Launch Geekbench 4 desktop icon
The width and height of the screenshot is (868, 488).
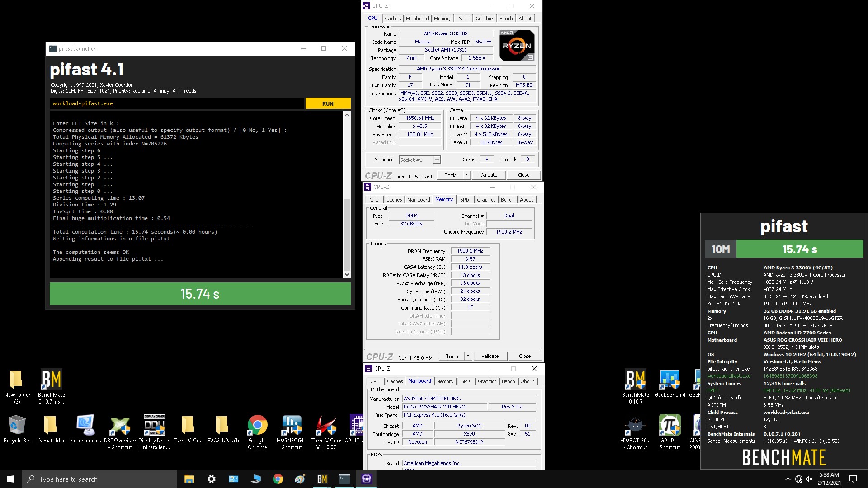pos(670,384)
